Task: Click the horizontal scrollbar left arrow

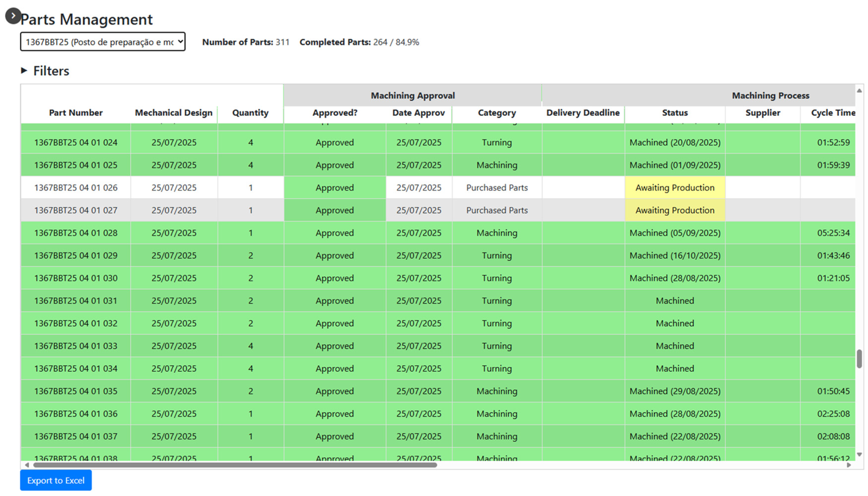Action: [27, 465]
